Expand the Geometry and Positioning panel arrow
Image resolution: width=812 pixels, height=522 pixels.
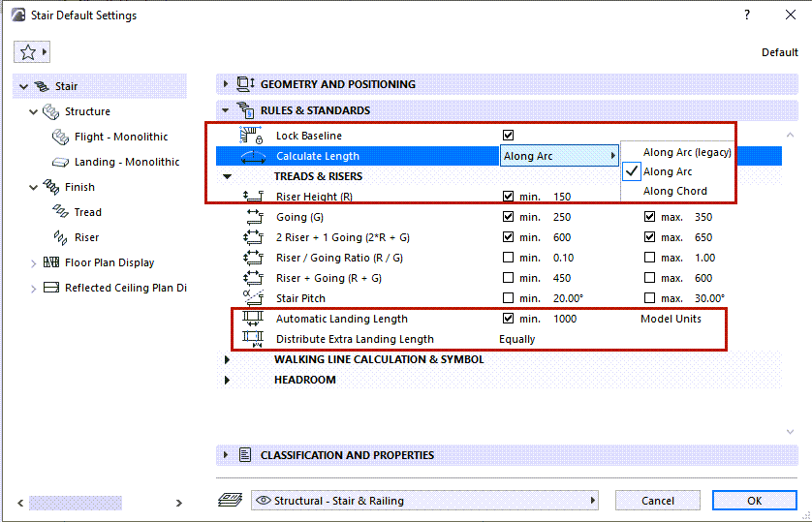point(225,84)
